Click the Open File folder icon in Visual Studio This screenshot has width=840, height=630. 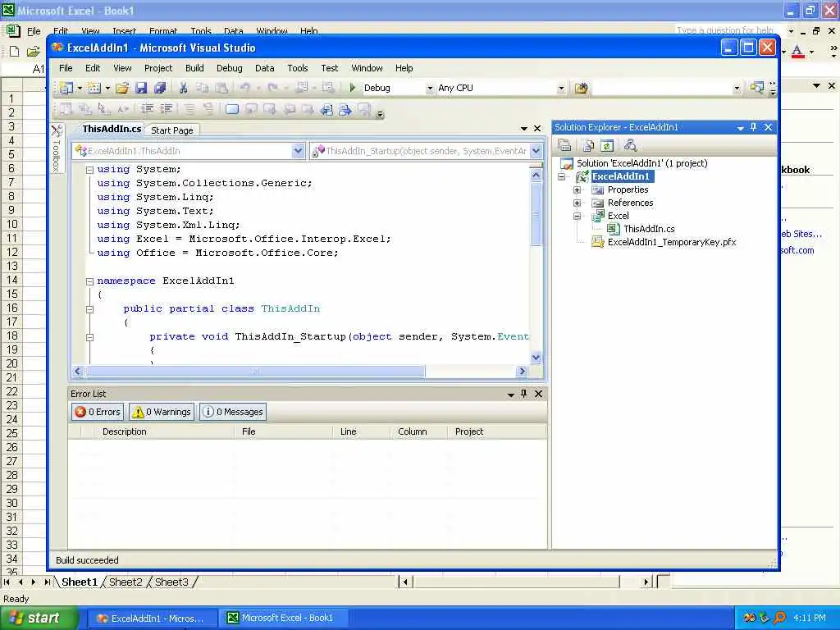[x=122, y=88]
